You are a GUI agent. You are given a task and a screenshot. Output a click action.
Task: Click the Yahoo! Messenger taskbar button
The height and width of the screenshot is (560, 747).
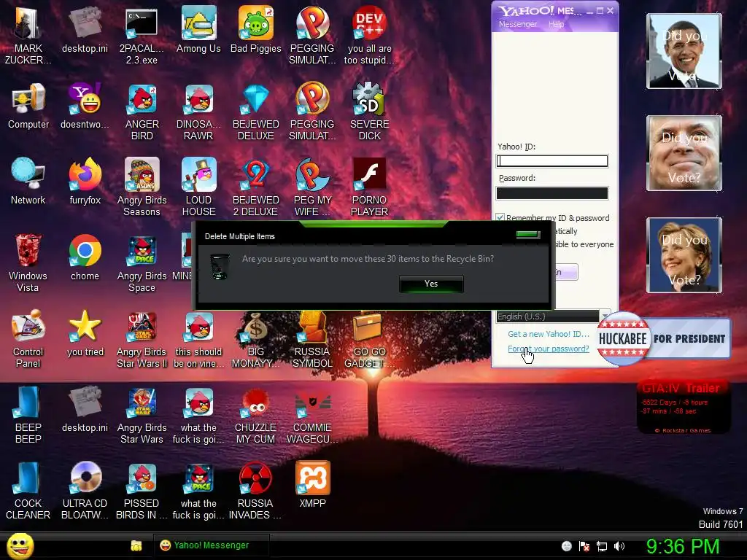pyautogui.click(x=211, y=545)
